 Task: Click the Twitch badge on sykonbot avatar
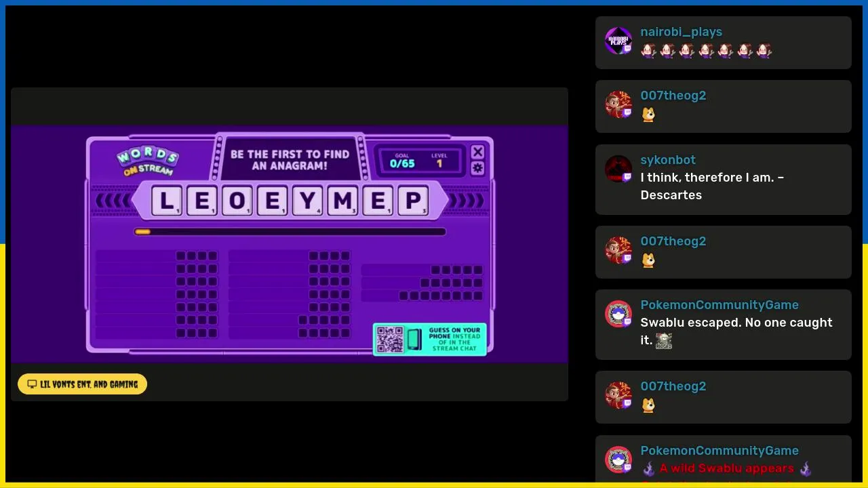point(627,177)
